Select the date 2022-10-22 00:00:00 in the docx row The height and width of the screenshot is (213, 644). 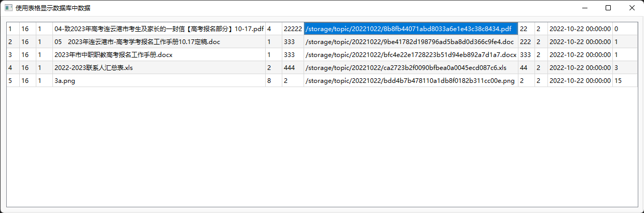pos(580,55)
